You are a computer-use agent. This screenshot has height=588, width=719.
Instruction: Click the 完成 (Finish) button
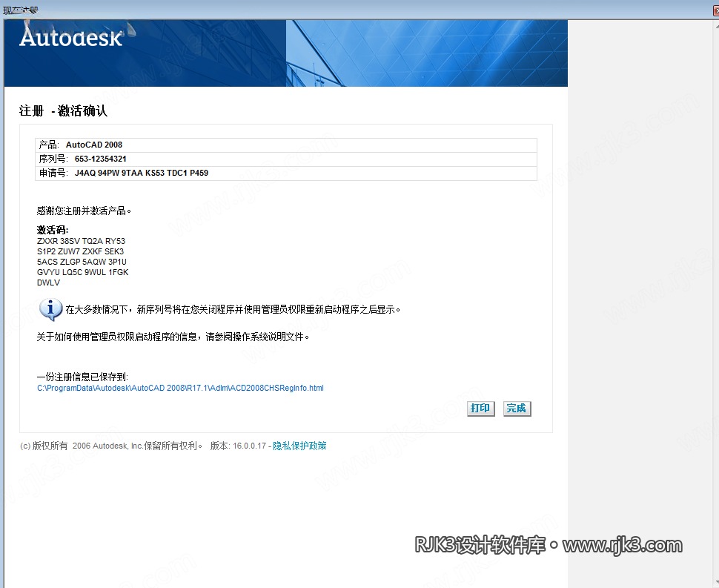517,409
